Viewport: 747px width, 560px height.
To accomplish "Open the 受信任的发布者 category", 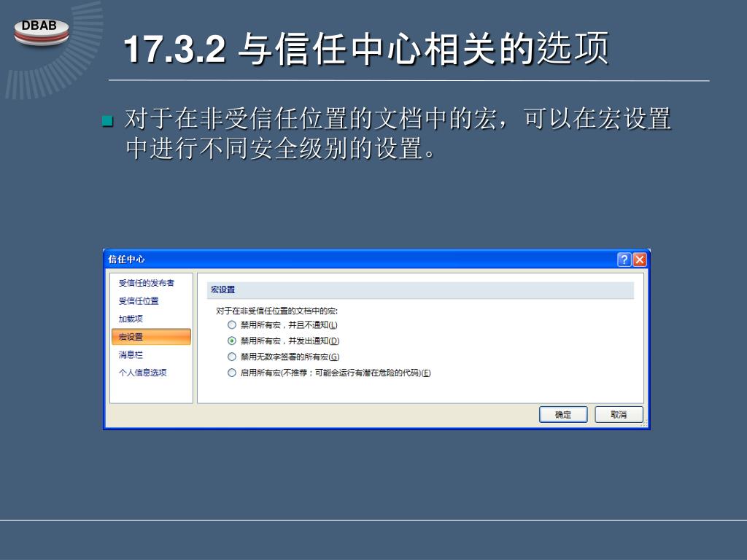I will pos(146,283).
